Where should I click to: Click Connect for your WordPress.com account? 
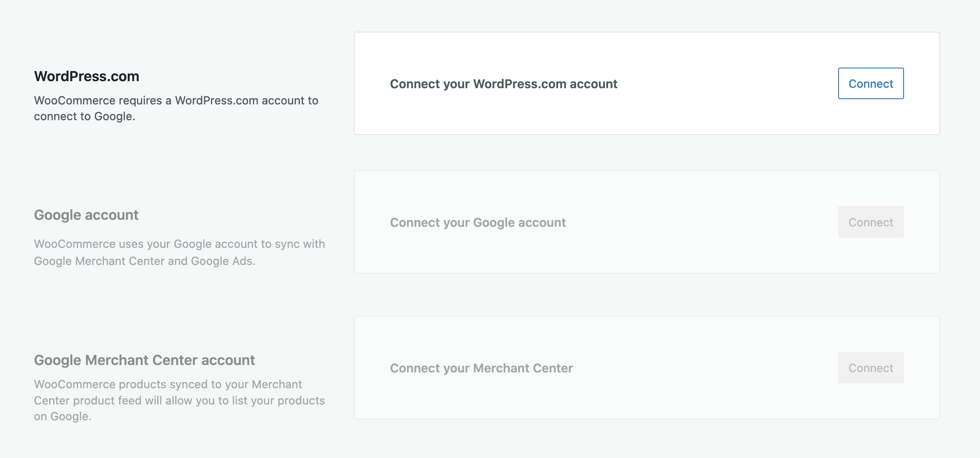[x=871, y=83]
